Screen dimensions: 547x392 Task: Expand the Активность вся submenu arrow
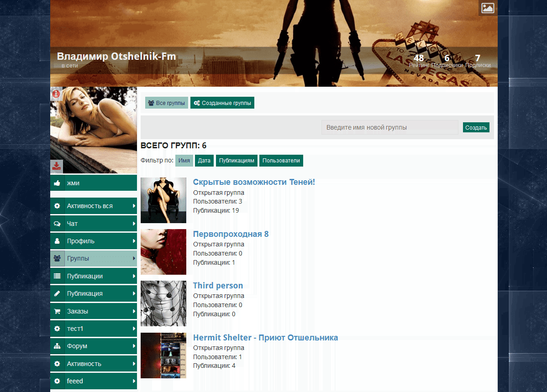point(134,206)
